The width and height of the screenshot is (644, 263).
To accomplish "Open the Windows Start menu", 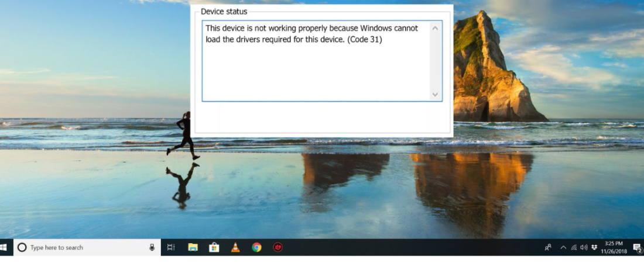I will click(x=4, y=247).
